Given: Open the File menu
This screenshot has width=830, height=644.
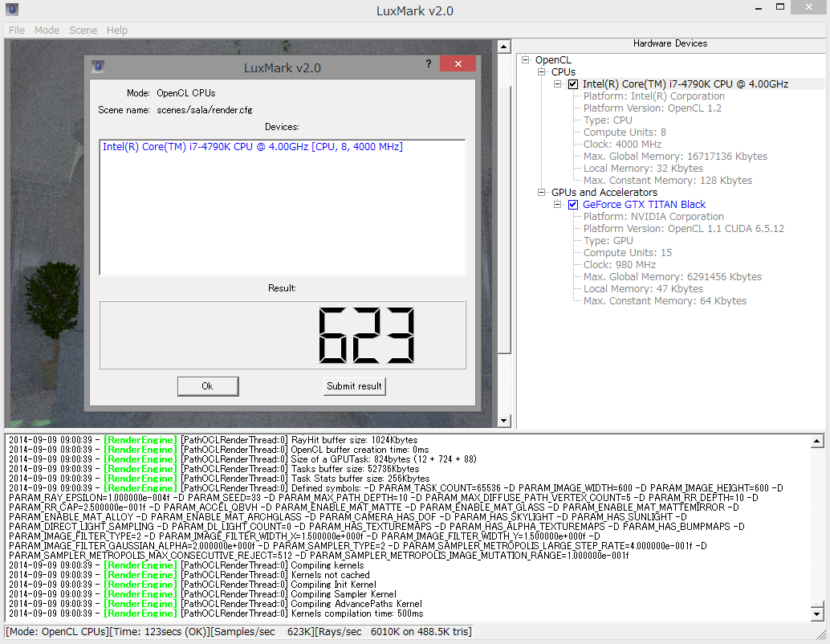Looking at the screenshot, I should point(17,31).
